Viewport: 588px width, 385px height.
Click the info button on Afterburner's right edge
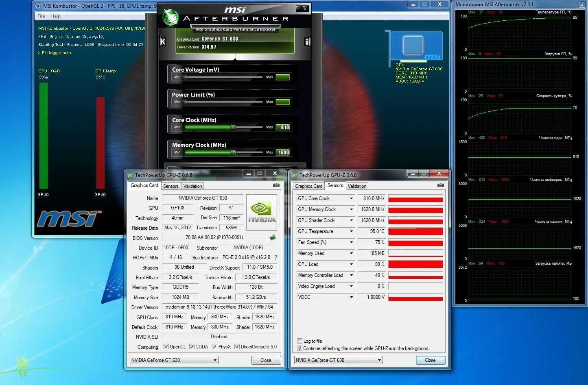tap(307, 41)
